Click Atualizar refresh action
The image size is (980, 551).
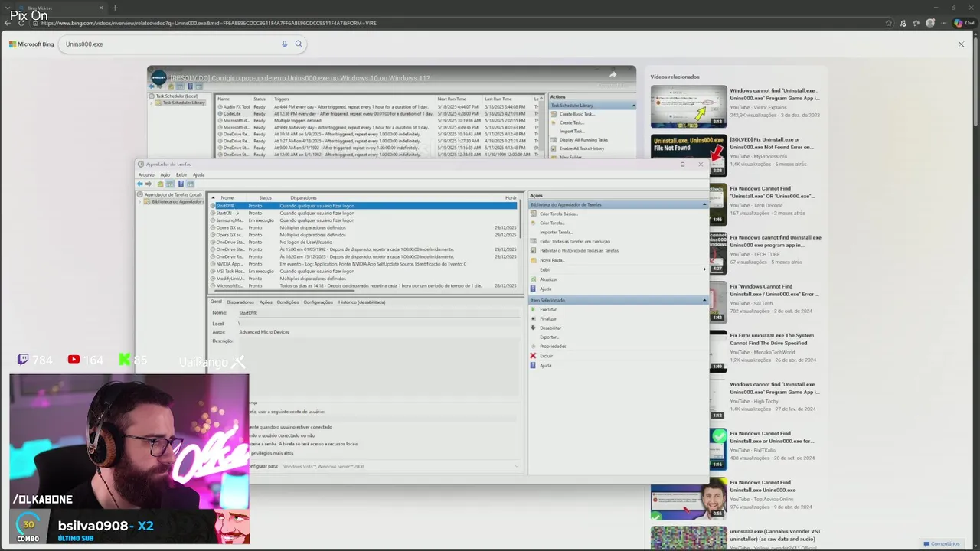click(x=548, y=279)
